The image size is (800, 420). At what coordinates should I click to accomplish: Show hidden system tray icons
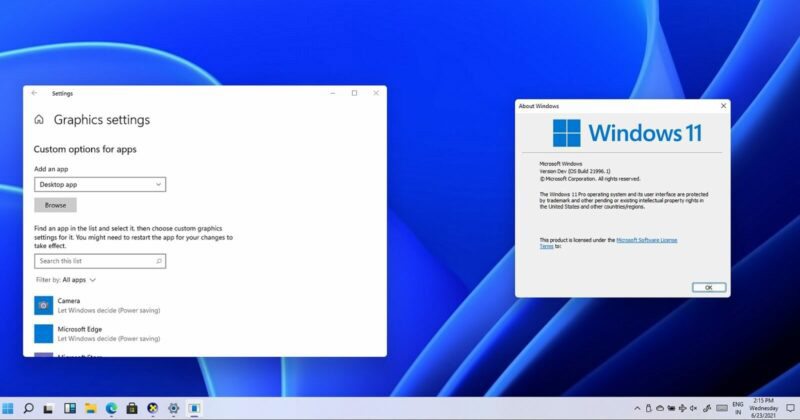tap(637, 408)
